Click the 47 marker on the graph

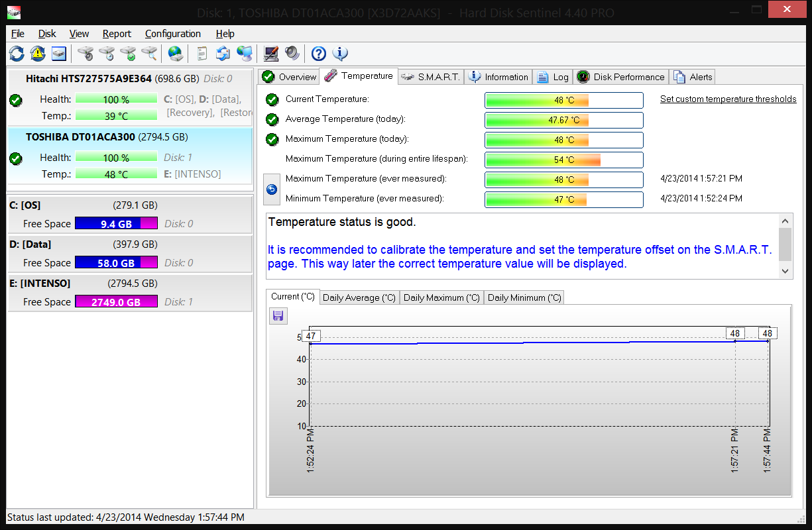pyautogui.click(x=310, y=336)
